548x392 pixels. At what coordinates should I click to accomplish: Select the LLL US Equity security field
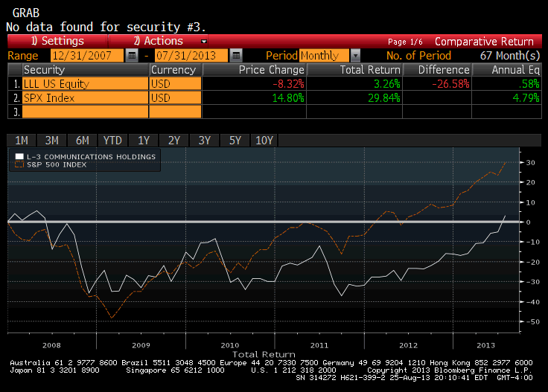pos(86,84)
